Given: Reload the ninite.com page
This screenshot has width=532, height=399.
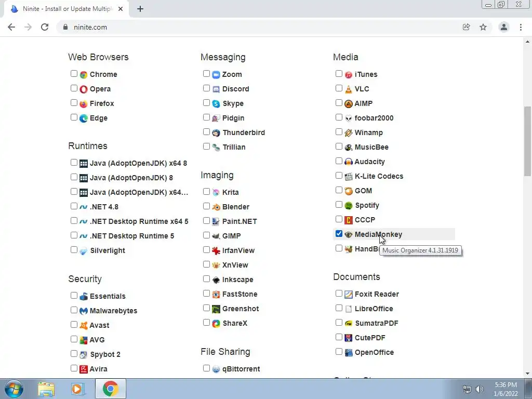Looking at the screenshot, I should click(x=45, y=27).
